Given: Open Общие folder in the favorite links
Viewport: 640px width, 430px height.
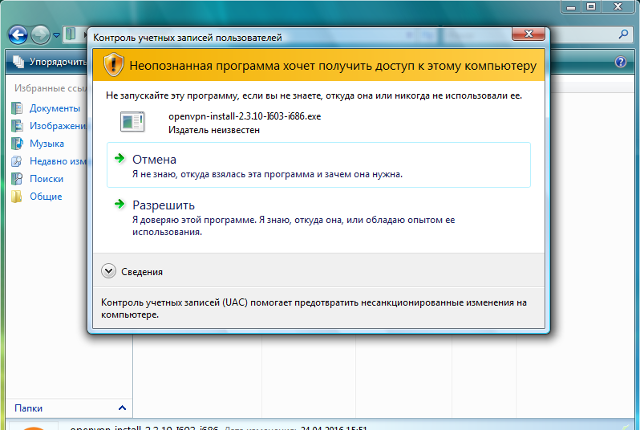Looking at the screenshot, I should coord(46,196).
